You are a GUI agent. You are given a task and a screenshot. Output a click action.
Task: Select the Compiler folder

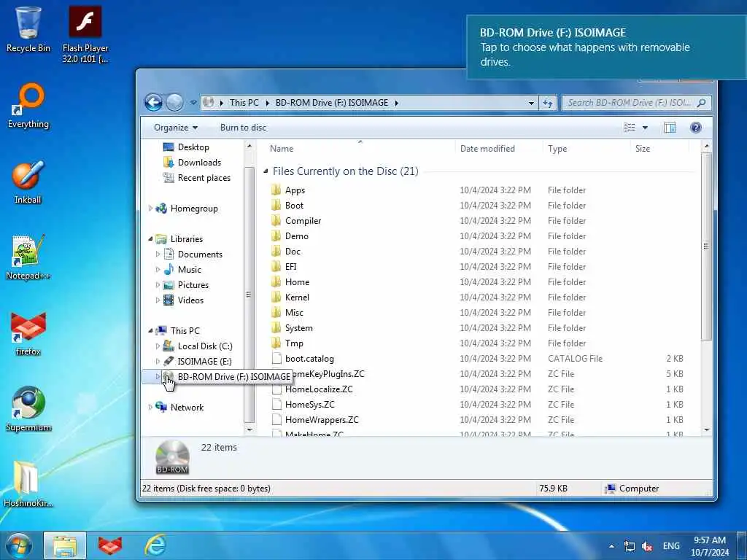click(303, 220)
